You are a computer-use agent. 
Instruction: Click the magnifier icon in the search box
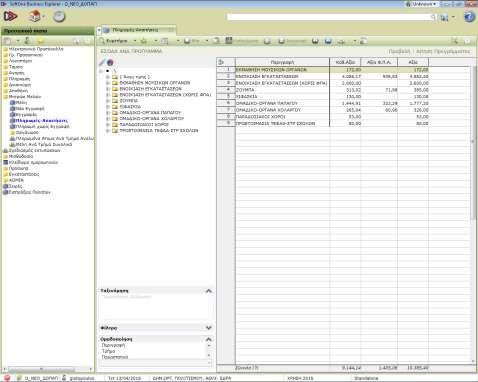click(433, 17)
